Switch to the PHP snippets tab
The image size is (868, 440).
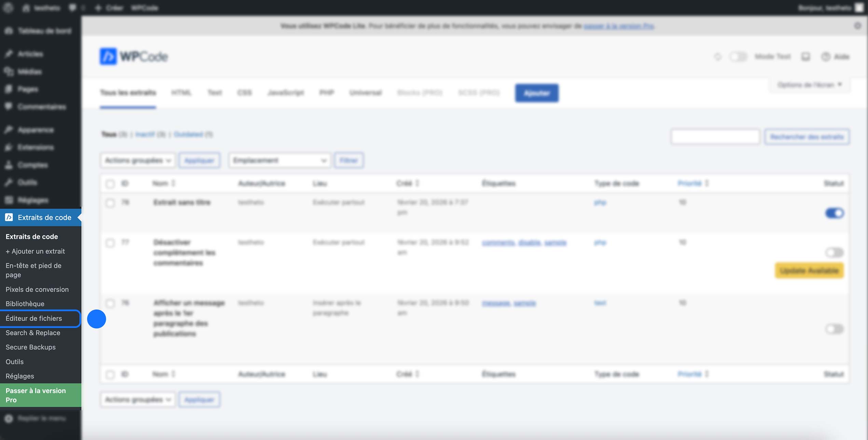(327, 93)
